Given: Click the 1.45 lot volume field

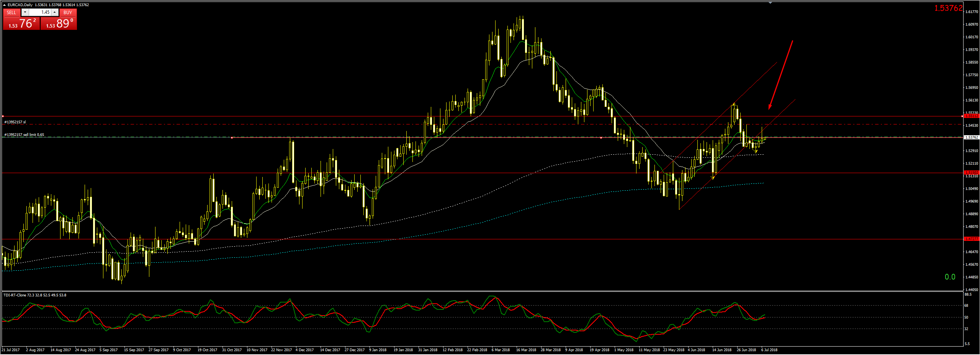Looking at the screenshot, I should (x=40, y=12).
